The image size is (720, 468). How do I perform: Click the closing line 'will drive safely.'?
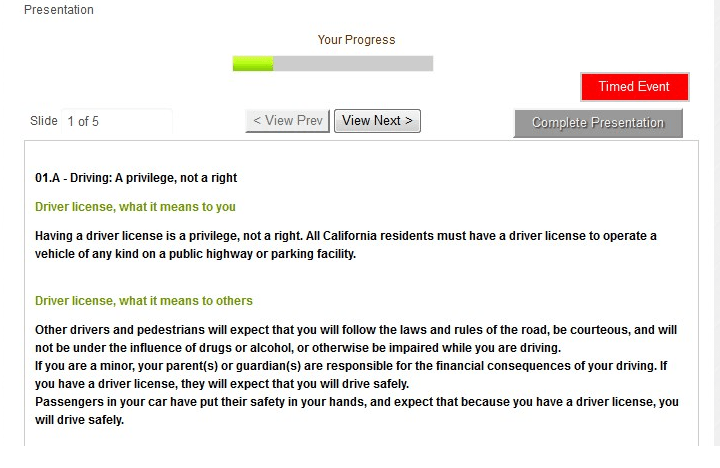(79, 420)
